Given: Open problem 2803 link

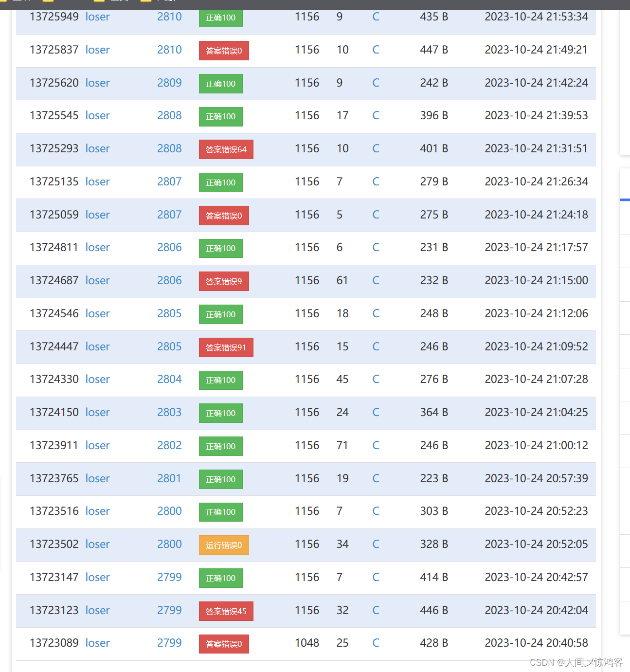Looking at the screenshot, I should click(169, 412).
